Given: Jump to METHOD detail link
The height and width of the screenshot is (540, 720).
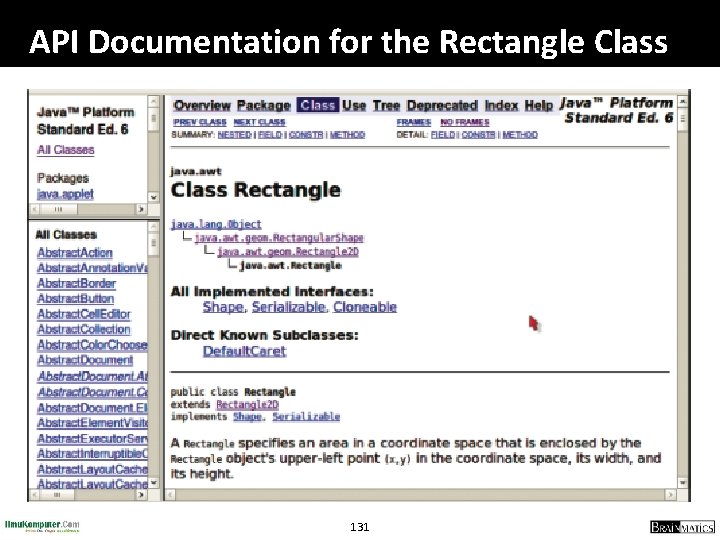Looking at the screenshot, I should tap(520, 135).
